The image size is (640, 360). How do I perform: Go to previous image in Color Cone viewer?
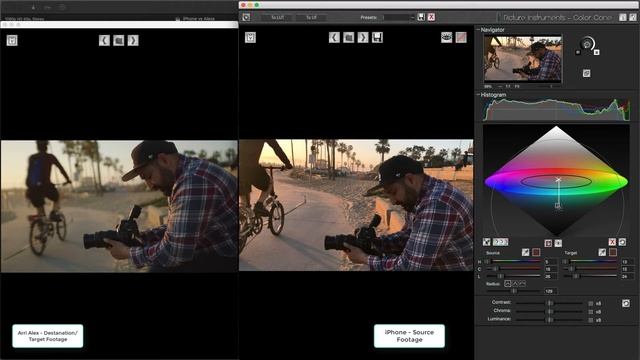tap(334, 38)
